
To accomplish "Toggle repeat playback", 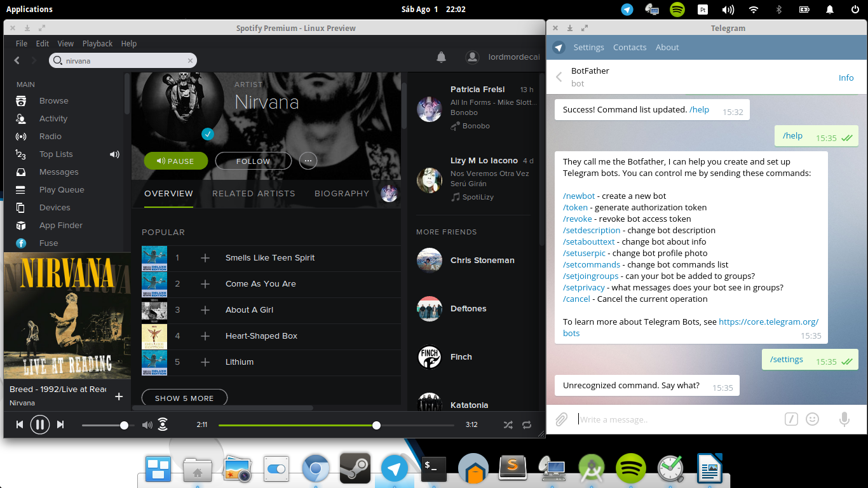I will click(527, 424).
